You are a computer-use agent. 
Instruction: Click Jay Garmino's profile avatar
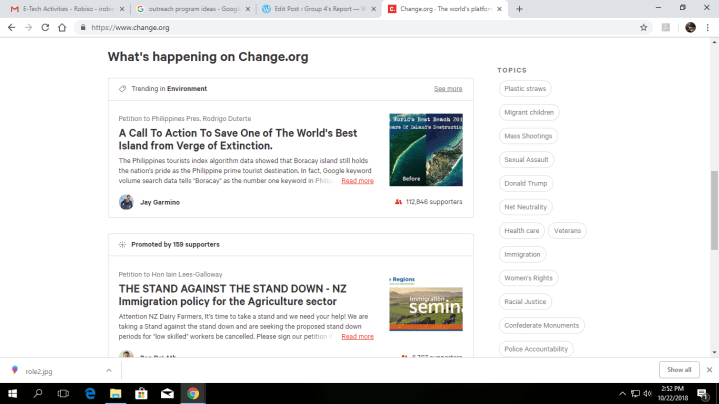click(x=126, y=202)
